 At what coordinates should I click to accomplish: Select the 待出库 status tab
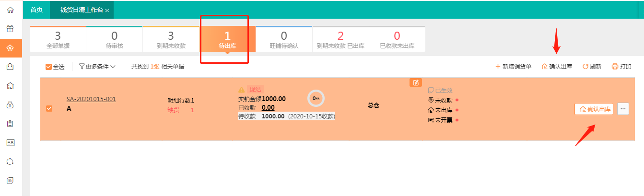click(x=227, y=39)
